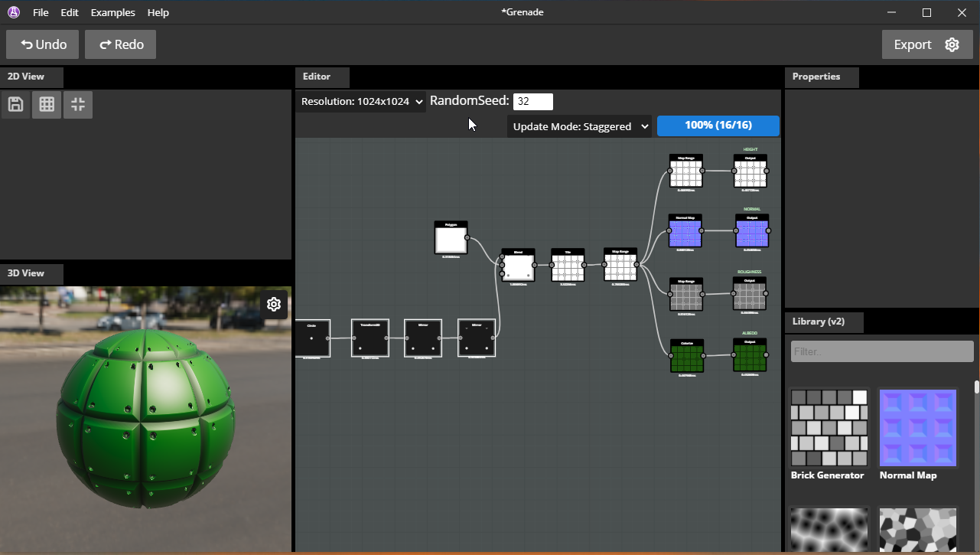Save the 2D View texture image

(15, 105)
